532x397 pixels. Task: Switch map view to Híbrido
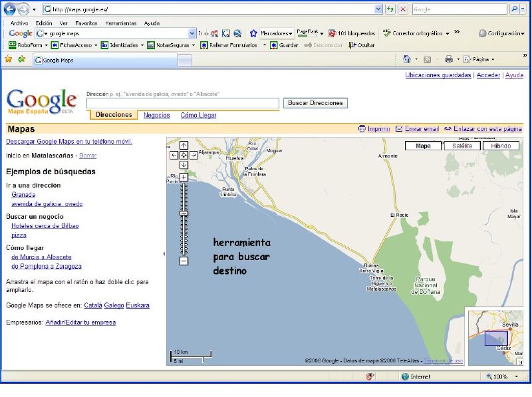(501, 146)
